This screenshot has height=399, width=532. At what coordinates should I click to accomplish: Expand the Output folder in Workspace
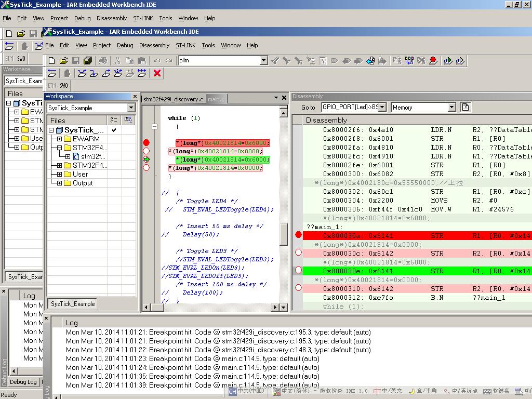[59, 183]
